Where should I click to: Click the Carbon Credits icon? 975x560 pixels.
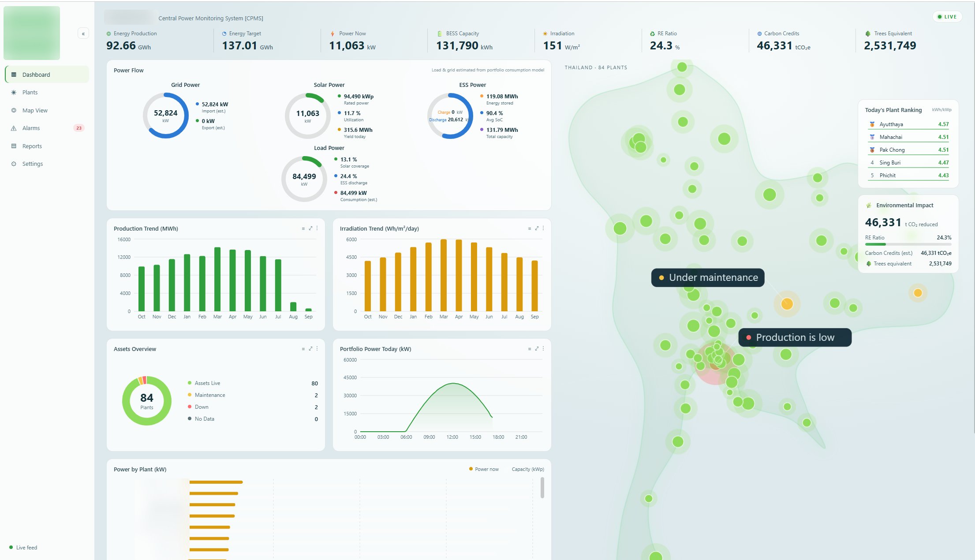pos(759,34)
